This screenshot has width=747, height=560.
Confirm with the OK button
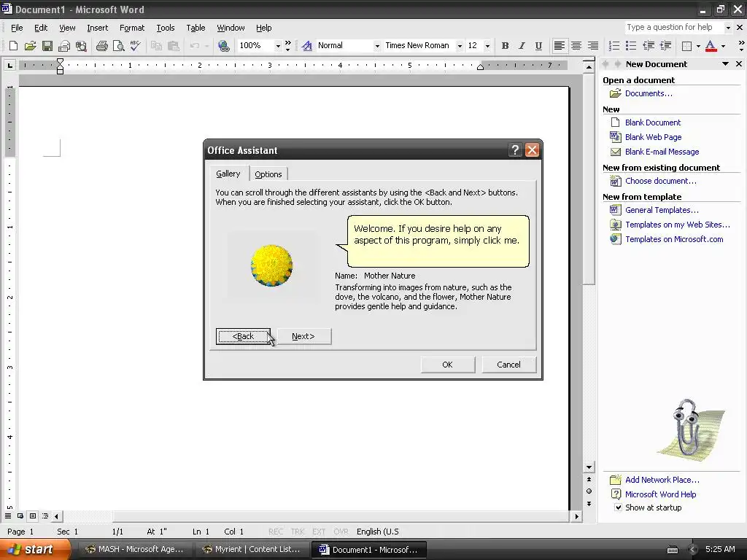(447, 365)
